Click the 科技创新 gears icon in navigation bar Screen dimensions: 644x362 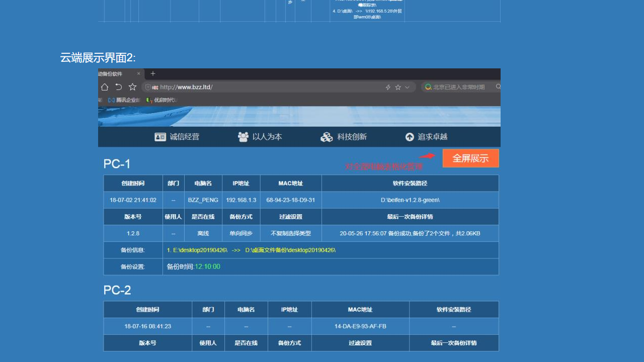coord(327,136)
